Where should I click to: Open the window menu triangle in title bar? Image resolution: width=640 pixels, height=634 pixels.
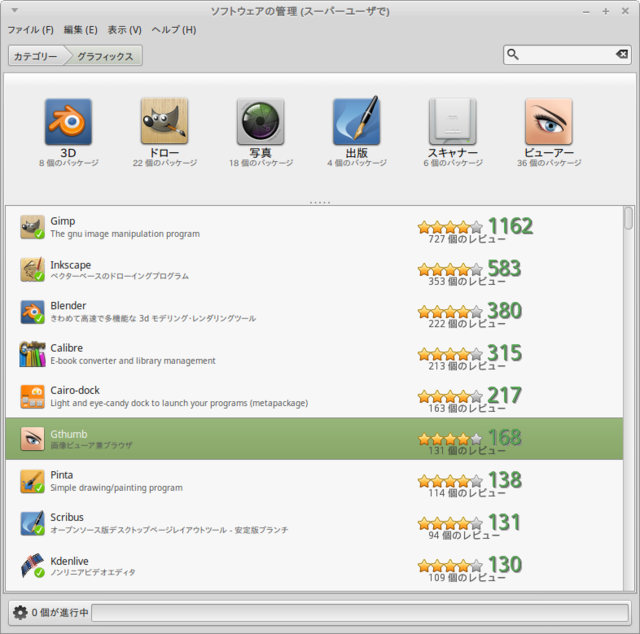15,10
